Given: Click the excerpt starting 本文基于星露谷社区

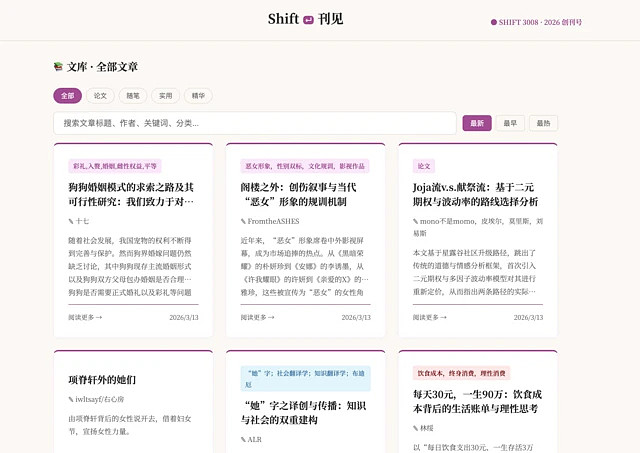Looking at the screenshot, I should pyautogui.click(x=474, y=272).
